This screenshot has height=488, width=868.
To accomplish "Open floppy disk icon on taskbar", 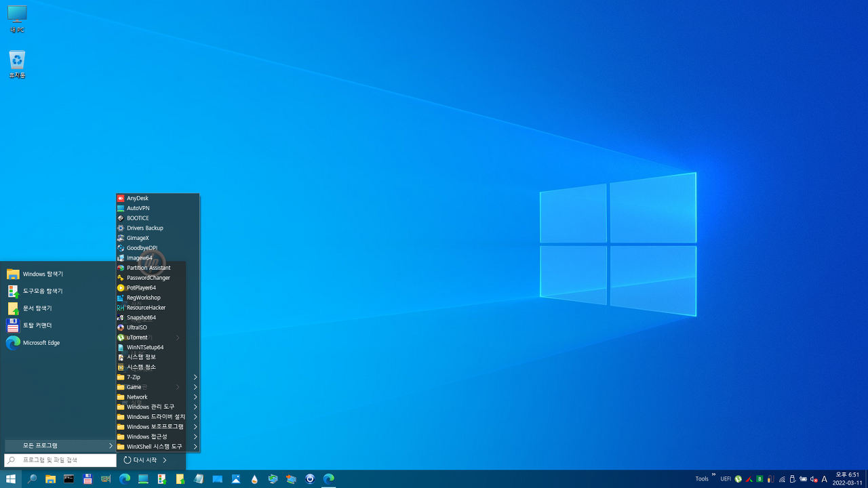I will click(x=87, y=479).
